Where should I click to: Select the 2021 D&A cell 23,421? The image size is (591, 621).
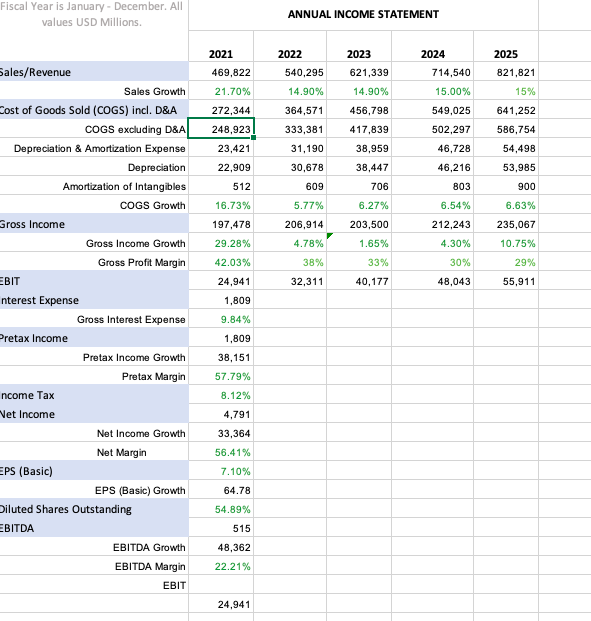click(x=221, y=148)
